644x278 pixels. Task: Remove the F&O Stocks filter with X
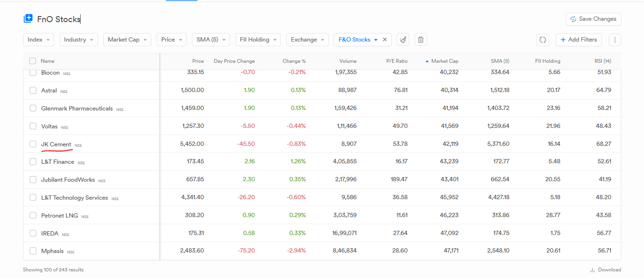pyautogui.click(x=385, y=40)
